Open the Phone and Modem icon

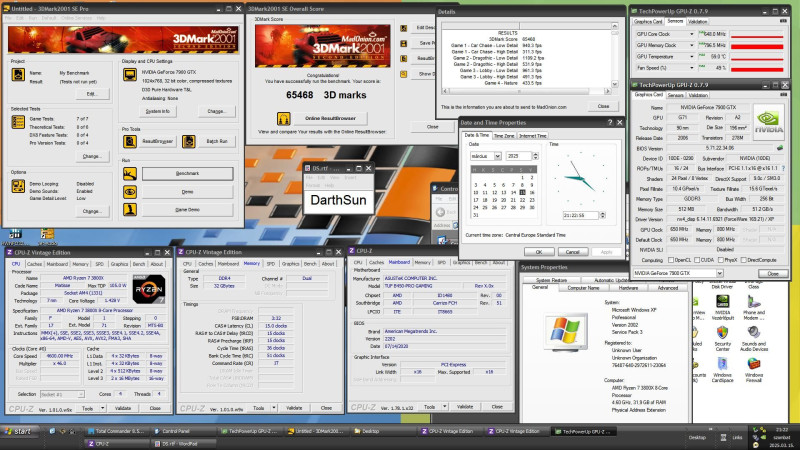pos(754,302)
